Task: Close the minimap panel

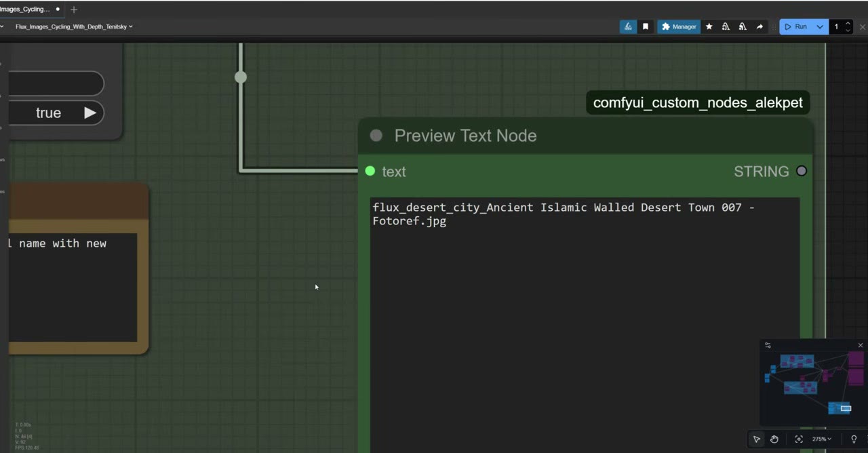Action: point(861,345)
